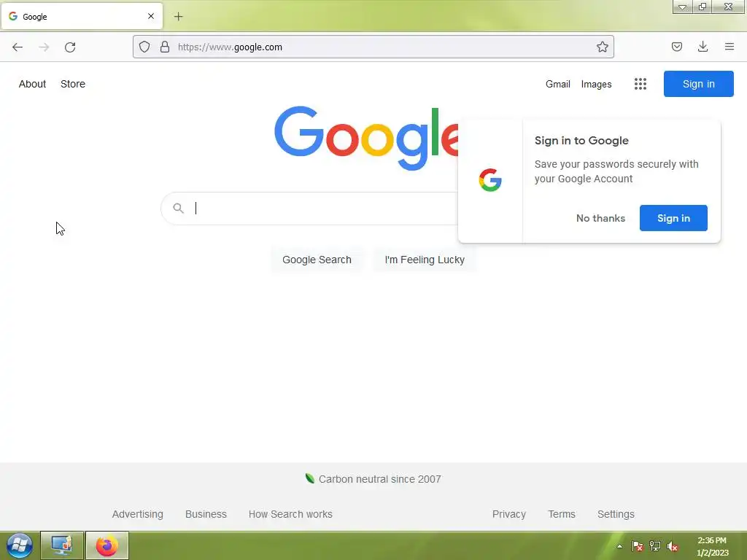Select the Google browser tab
The height and width of the screenshot is (560, 747).
coord(82,16)
